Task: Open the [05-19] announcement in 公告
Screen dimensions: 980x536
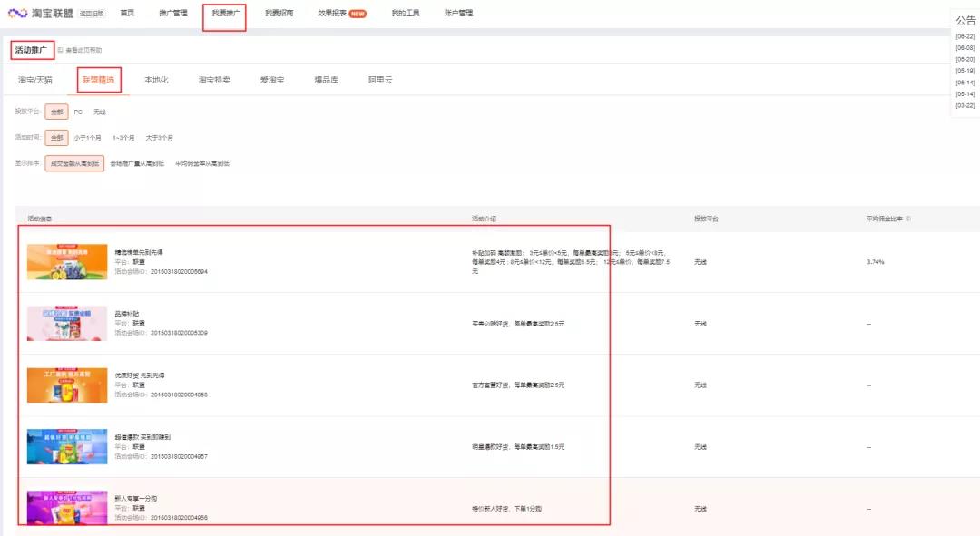Action: pos(965,71)
